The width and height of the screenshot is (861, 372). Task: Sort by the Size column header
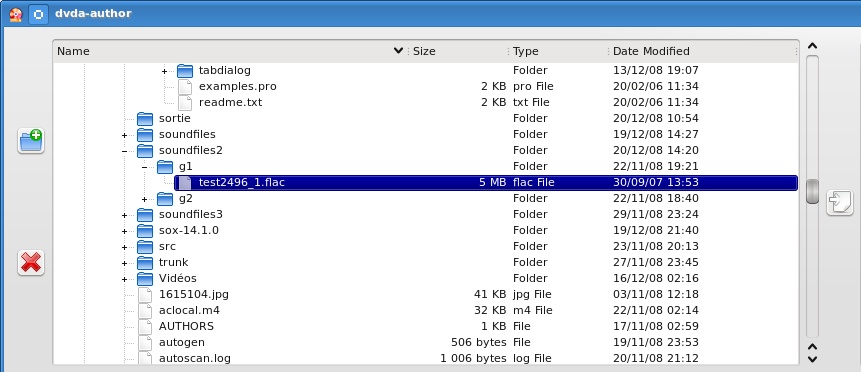[459, 51]
